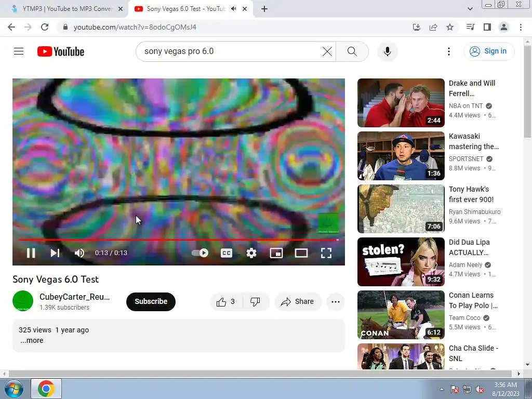Open NBA on TNT channel name
Viewport: 532px width, 399px height.
(465, 106)
